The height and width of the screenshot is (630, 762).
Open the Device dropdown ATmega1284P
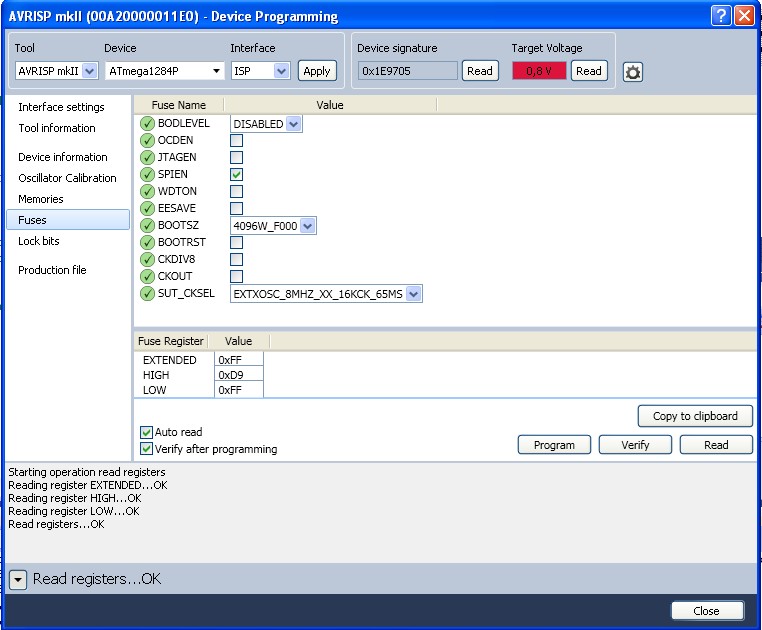click(x=164, y=71)
